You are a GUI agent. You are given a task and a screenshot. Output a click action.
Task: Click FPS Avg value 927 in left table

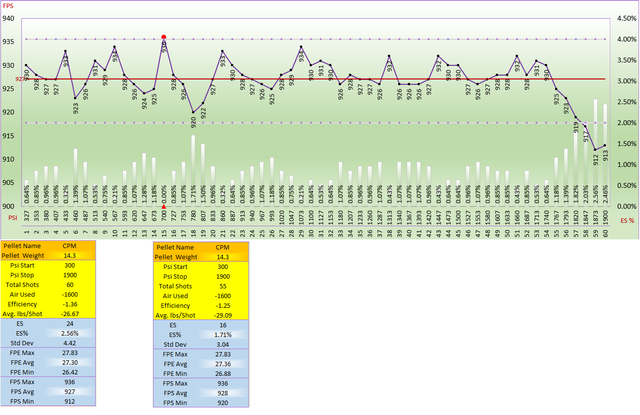pos(70,392)
